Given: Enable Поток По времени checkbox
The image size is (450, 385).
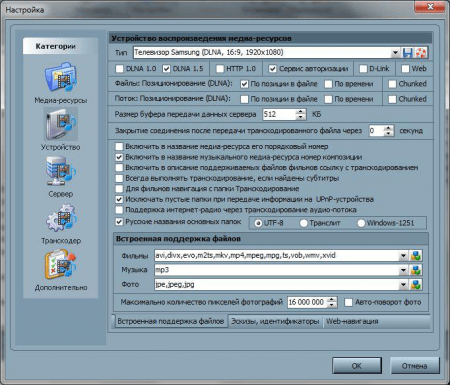Looking at the screenshot, I should (328, 99).
